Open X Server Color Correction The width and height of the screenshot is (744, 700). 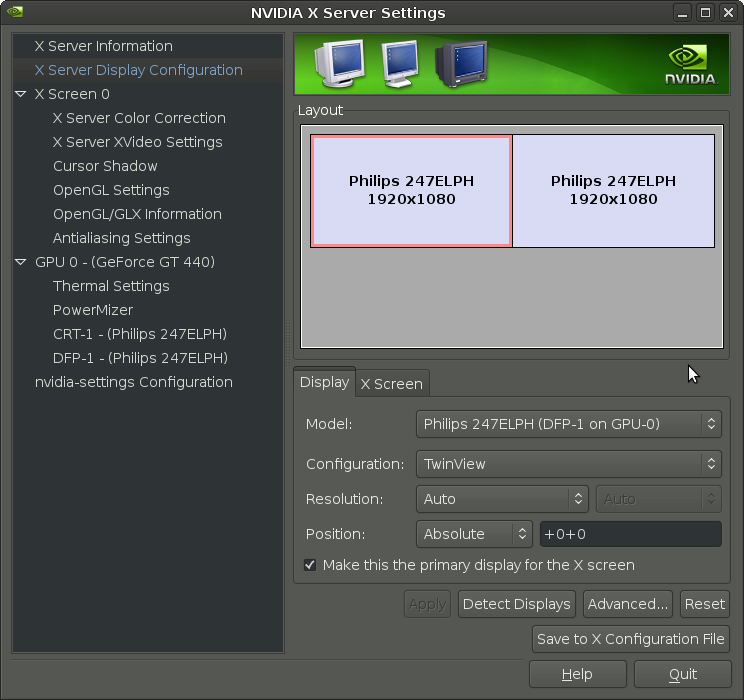click(139, 118)
